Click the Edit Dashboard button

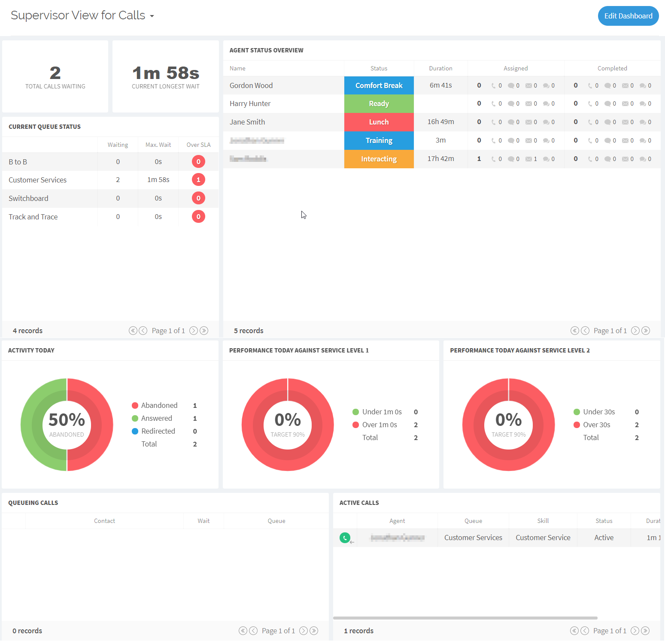click(628, 16)
